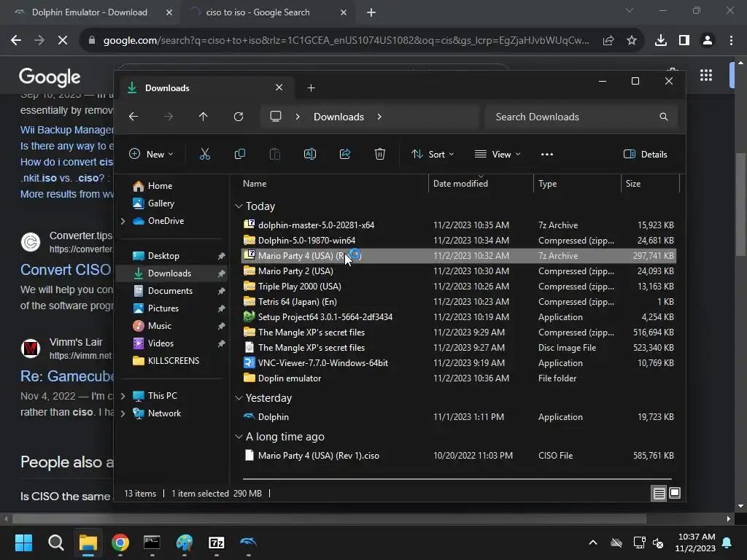Open Chrome side panel icon
The height and width of the screenshot is (560, 747).
(x=684, y=41)
